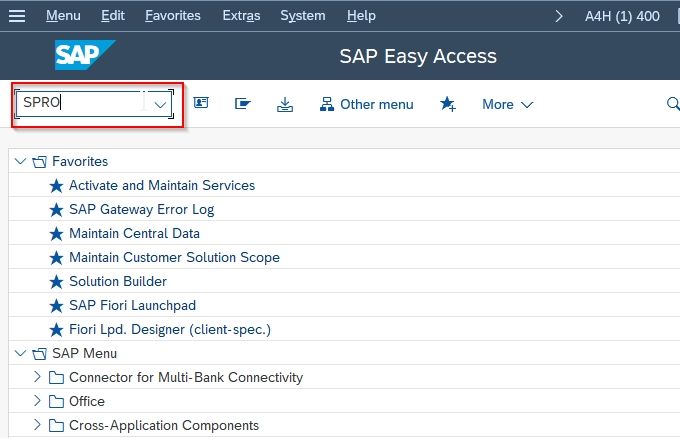The height and width of the screenshot is (438, 680).
Task: Collapse the Favorites folder
Action: pyautogui.click(x=20, y=161)
